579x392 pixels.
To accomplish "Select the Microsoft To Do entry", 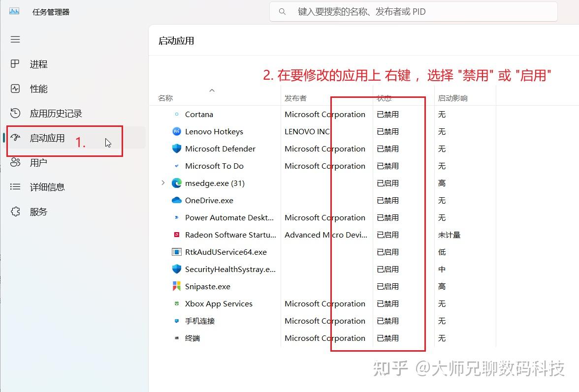I will (x=214, y=166).
